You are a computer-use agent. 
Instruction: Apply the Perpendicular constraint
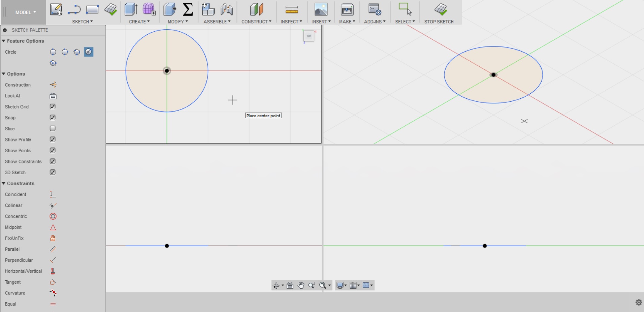53,260
